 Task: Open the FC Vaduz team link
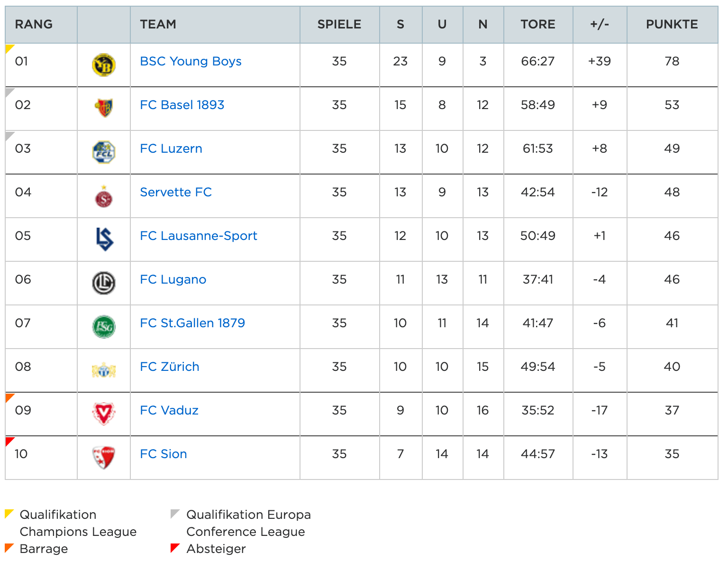point(169,410)
